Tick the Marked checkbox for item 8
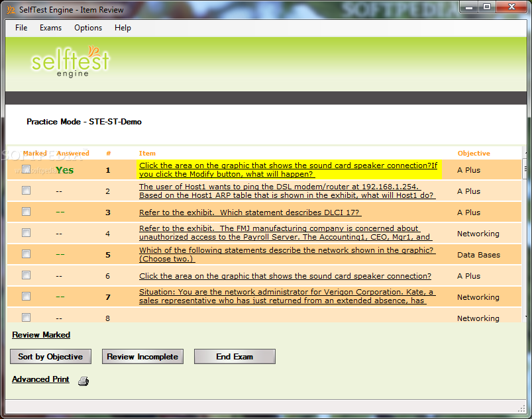Viewport: 532px width, 419px height. click(26, 317)
